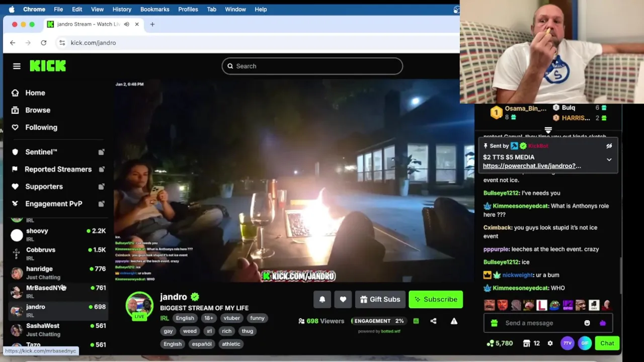Click the Kick logo
Viewport: 644px width, 362px height.
coord(48,66)
